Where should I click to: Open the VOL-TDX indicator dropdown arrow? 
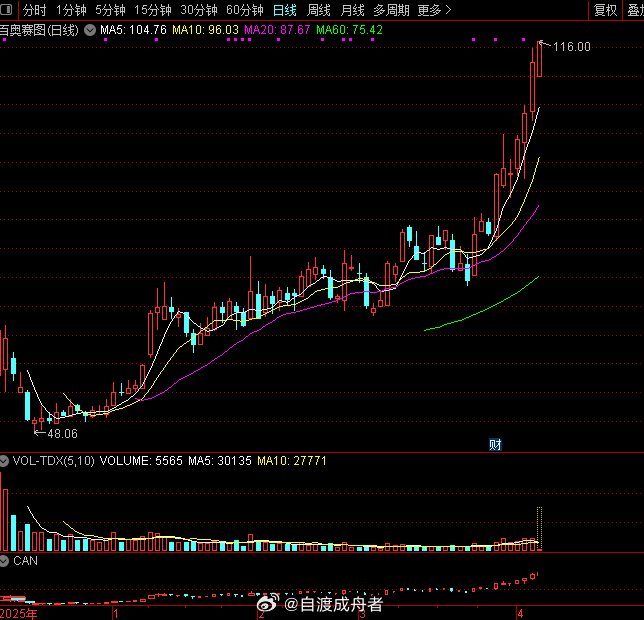4,461
